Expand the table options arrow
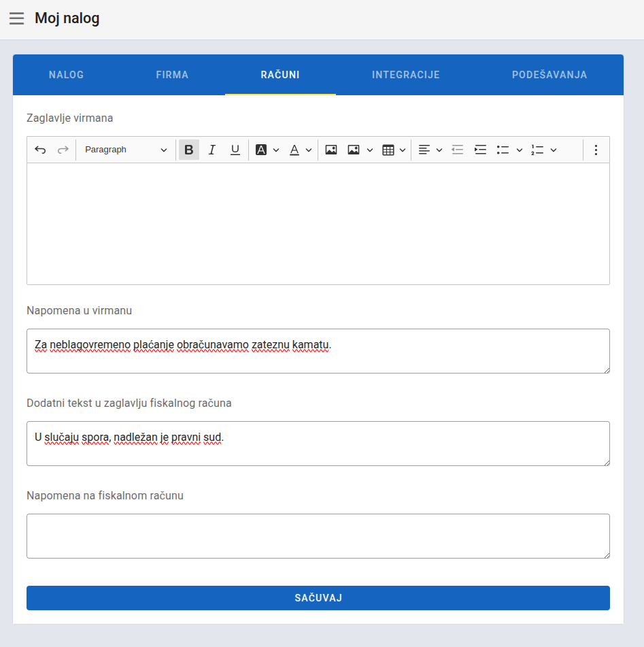The height and width of the screenshot is (647, 644). click(x=403, y=150)
